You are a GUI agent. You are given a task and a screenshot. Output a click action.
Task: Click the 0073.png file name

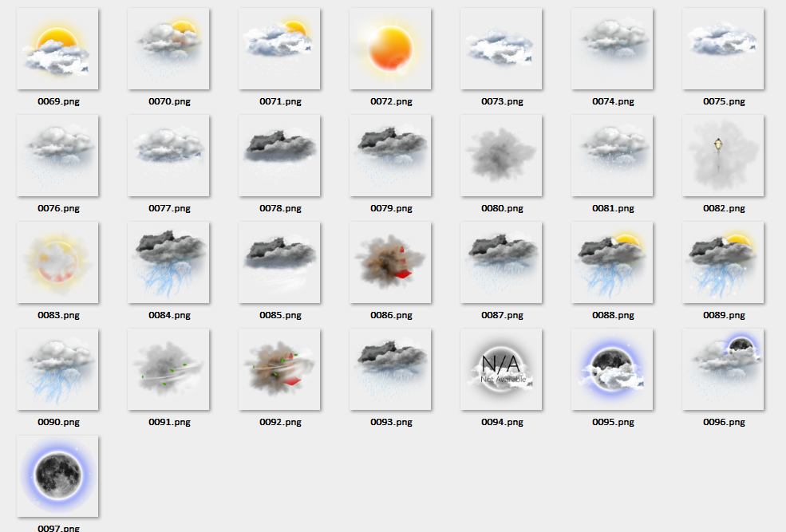(x=502, y=101)
